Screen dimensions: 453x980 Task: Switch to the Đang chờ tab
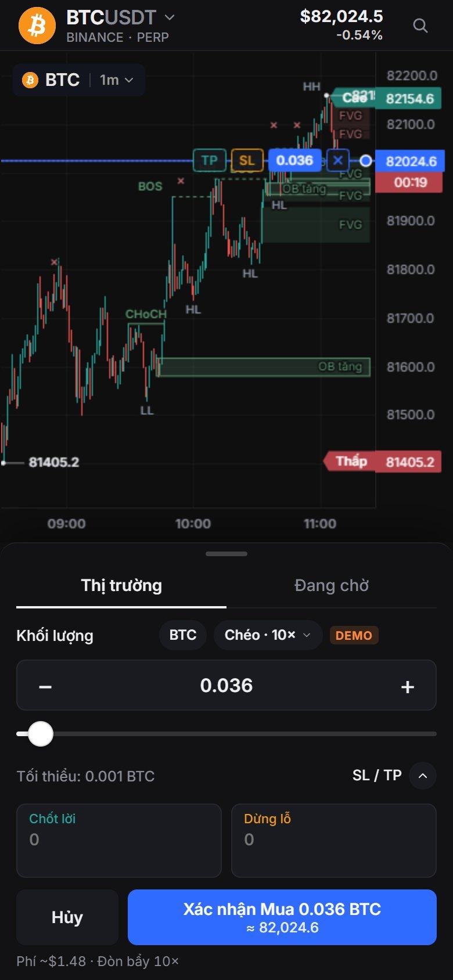coord(332,585)
